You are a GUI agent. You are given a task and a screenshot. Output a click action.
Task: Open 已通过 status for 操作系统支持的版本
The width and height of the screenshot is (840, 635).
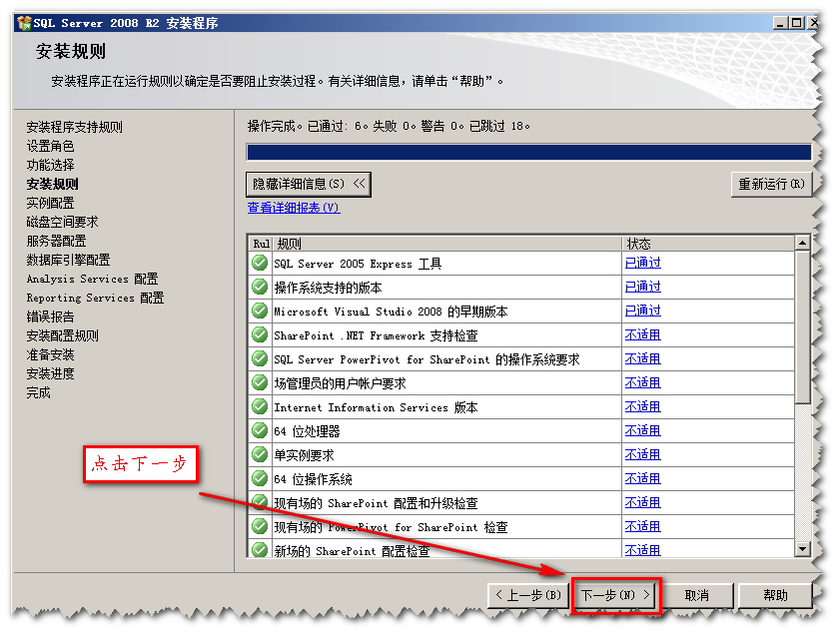[643, 287]
